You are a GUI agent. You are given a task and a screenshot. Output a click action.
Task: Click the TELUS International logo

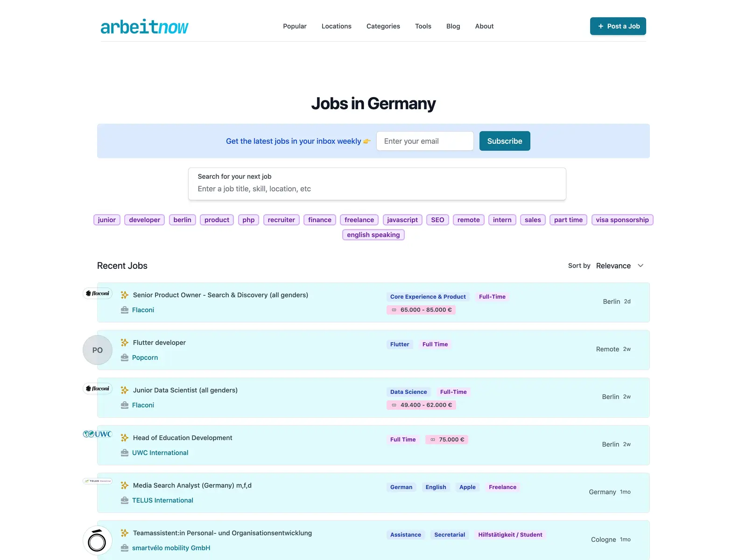tap(98, 481)
